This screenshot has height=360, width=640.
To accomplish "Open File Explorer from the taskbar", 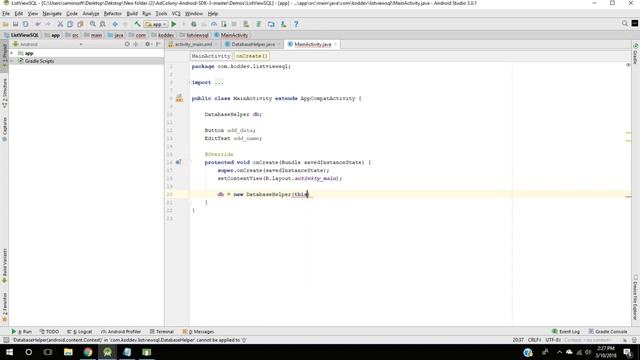I will (x=68, y=352).
